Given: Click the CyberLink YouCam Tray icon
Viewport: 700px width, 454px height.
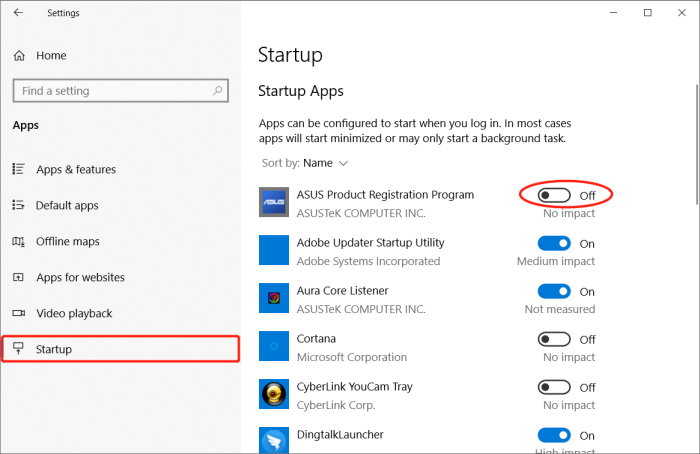Looking at the screenshot, I should [x=274, y=394].
